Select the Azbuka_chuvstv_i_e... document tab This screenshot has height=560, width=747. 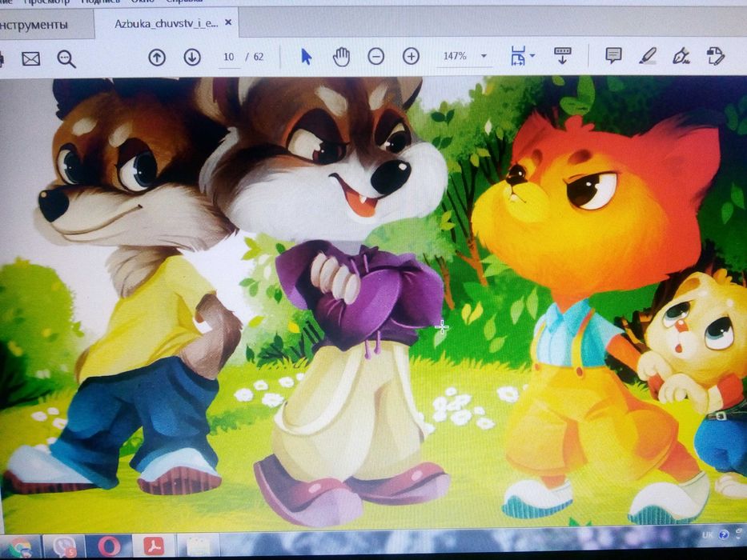point(166,23)
